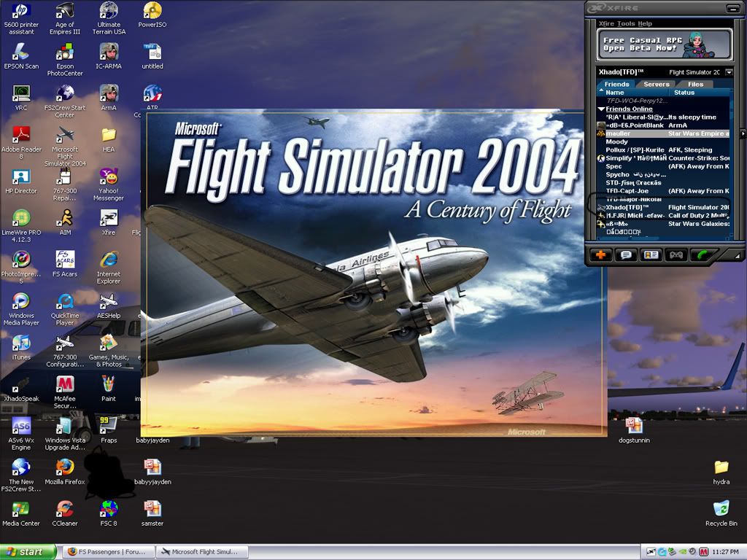Select friend mauller in Xfire list
This screenshot has width=747, height=560.
click(x=663, y=134)
